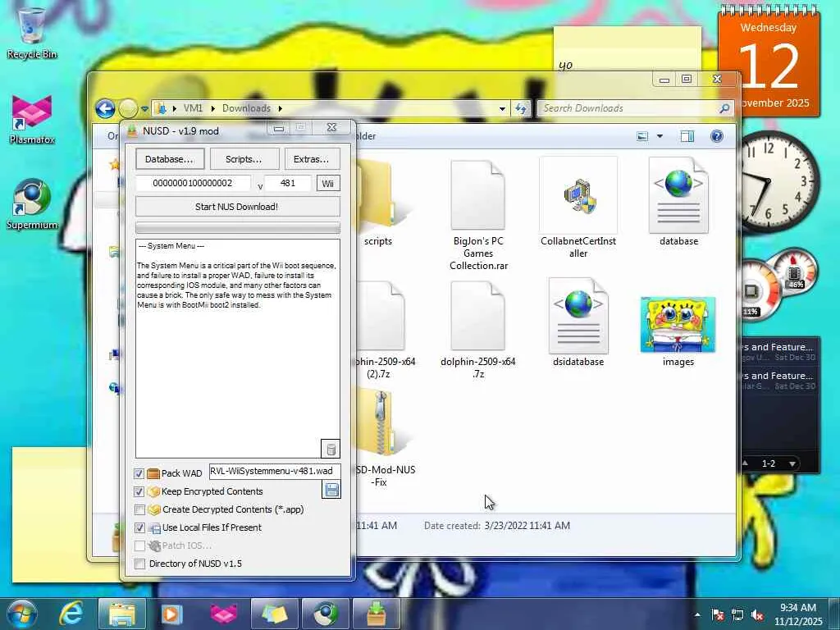Screen dimensions: 840x630
Task: Change the view icon in Explorer toolbar
Action: coord(642,136)
